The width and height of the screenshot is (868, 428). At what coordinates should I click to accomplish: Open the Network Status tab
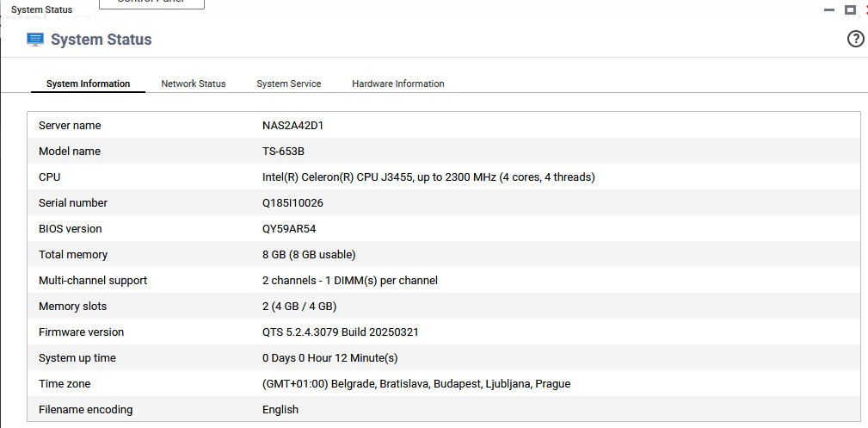coord(194,84)
